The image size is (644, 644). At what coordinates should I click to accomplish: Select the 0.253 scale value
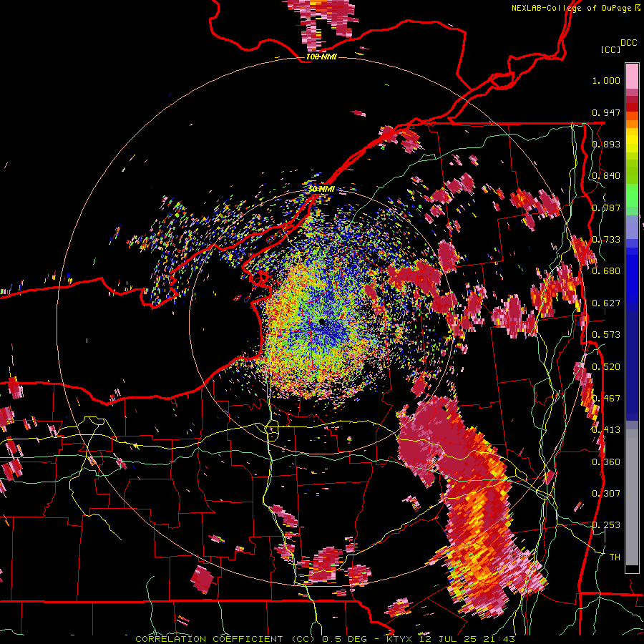click(606, 525)
